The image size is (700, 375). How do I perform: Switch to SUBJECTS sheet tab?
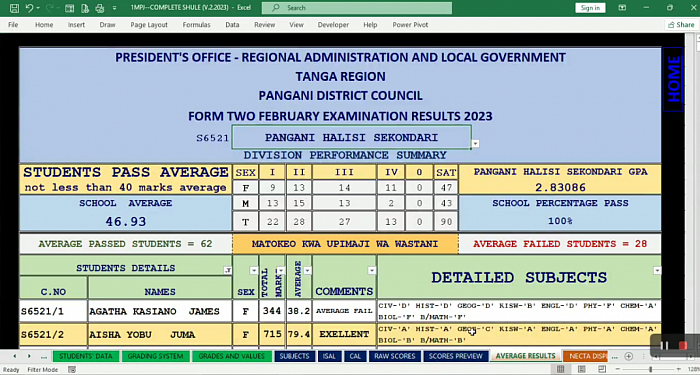[294, 356]
